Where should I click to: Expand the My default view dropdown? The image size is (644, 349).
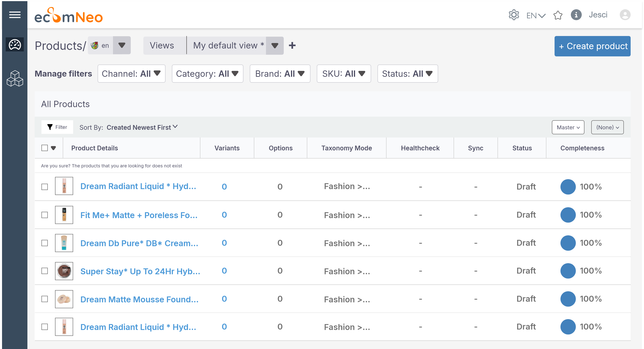click(x=274, y=46)
